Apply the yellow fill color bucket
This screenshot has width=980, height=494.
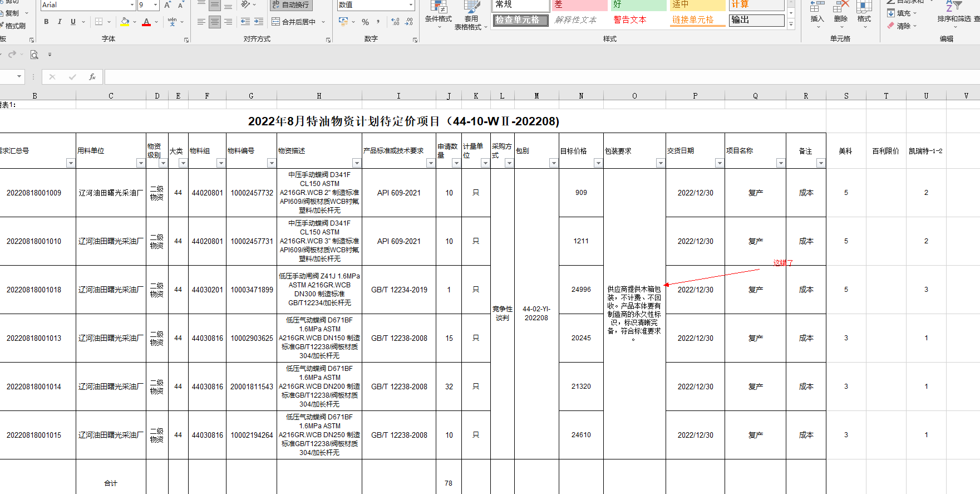pyautogui.click(x=125, y=22)
